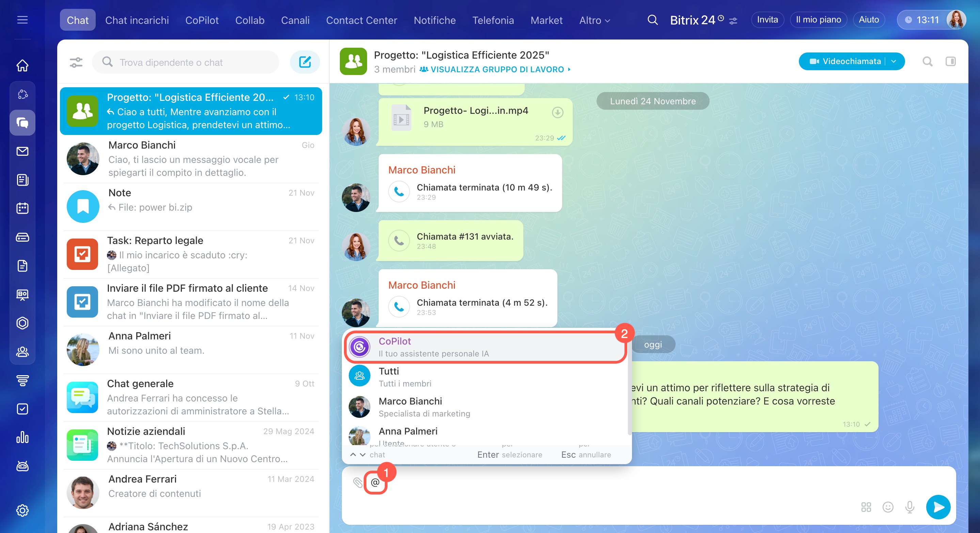Open the Mail icon in left sidebar
This screenshot has width=980, height=533.
(22, 152)
